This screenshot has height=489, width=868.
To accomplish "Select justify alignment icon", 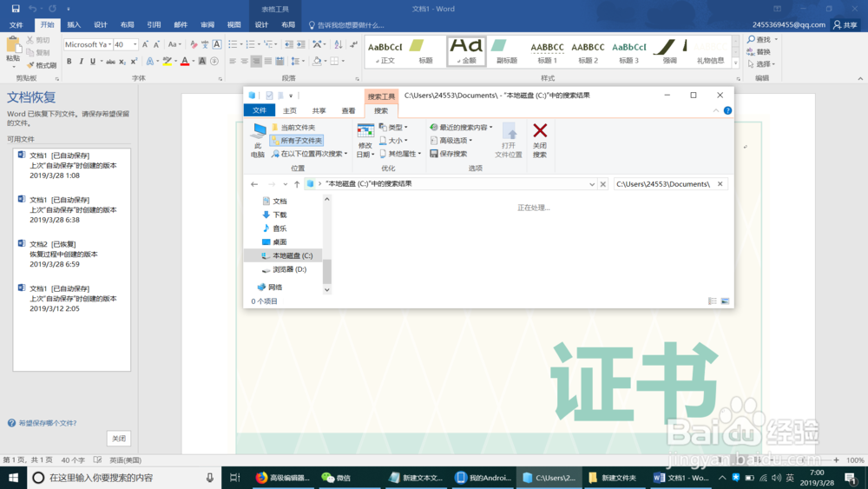I will point(268,62).
